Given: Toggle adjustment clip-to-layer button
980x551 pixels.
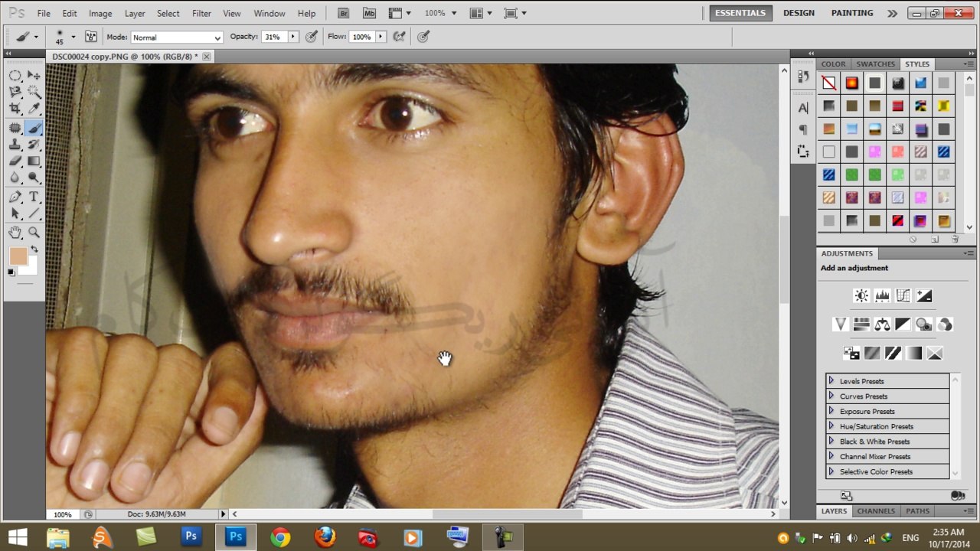Looking at the screenshot, I should point(957,496).
